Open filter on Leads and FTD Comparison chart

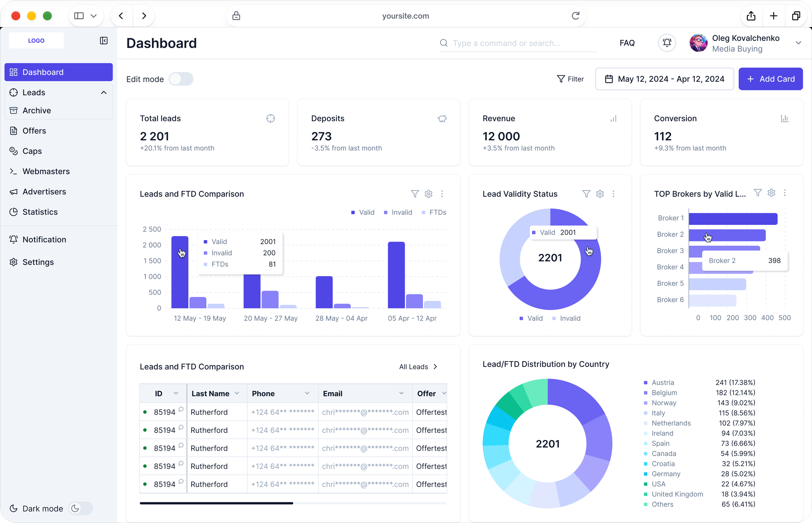tap(415, 194)
